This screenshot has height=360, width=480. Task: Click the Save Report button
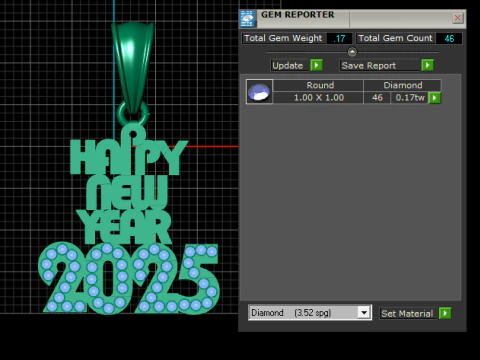(380, 65)
